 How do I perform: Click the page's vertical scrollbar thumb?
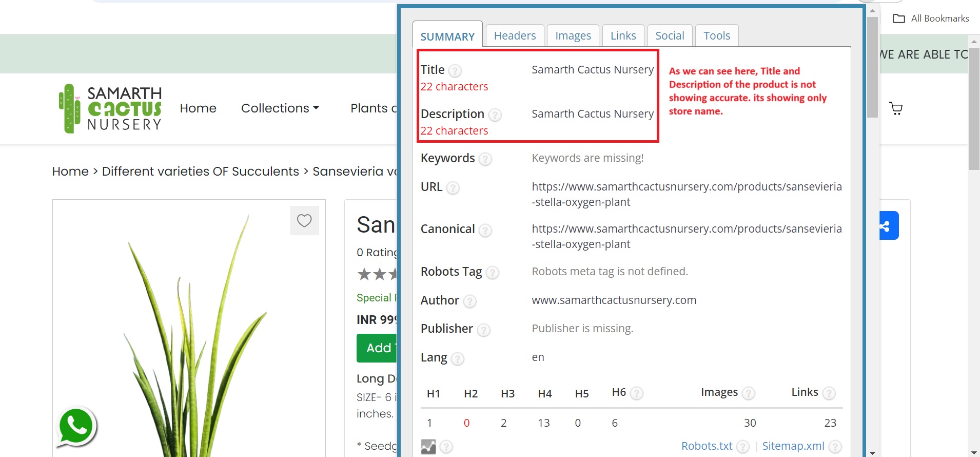(x=974, y=108)
